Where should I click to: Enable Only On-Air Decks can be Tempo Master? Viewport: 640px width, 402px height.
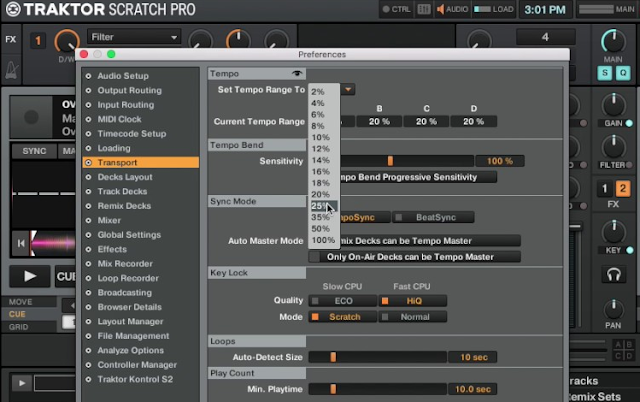[414, 257]
